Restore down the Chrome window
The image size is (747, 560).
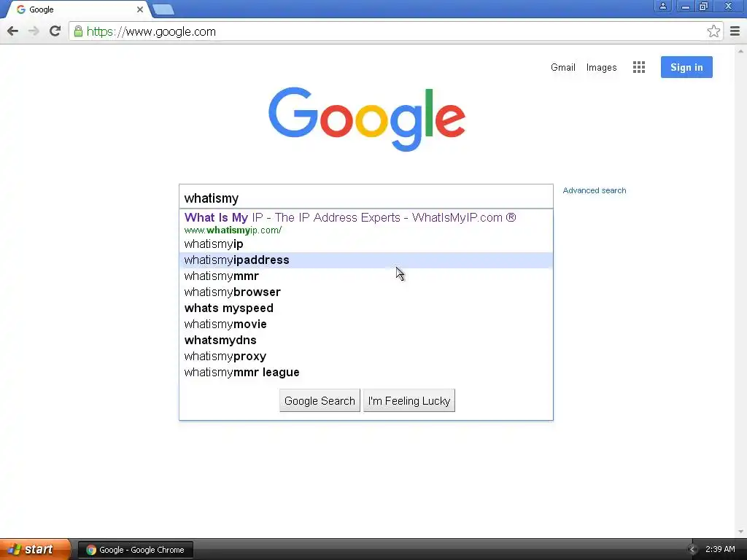coord(704,6)
